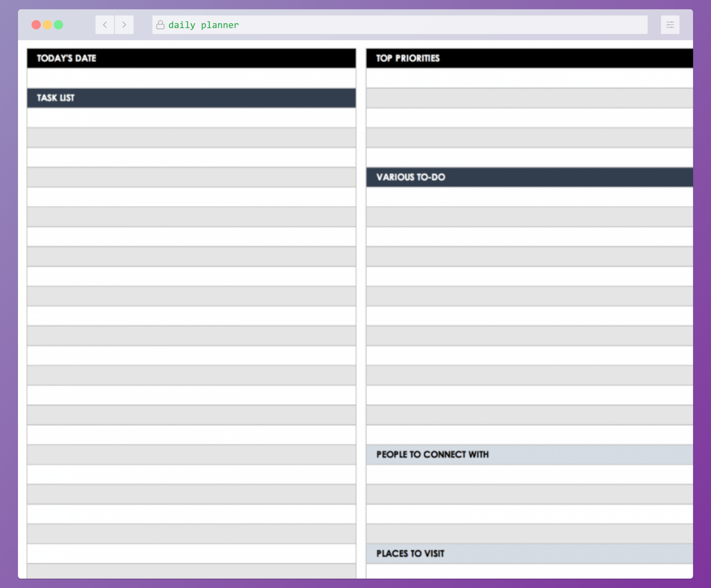Screen dimensions: 711x588
Task: Select the Various To-Do header
Action: click(x=529, y=177)
